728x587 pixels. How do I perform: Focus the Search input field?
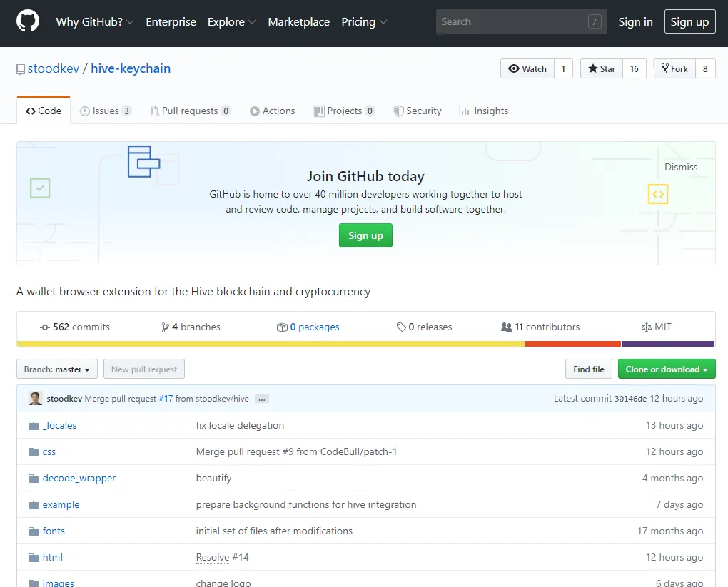(x=522, y=21)
